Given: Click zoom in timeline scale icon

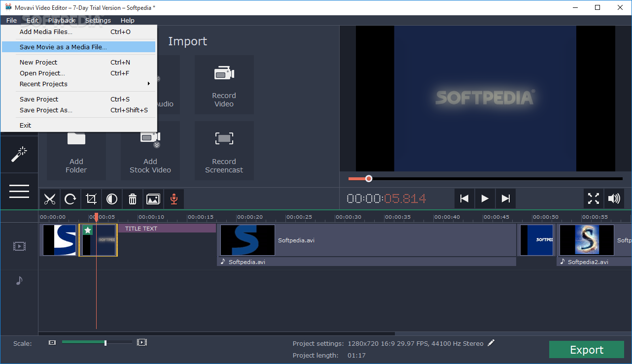Looking at the screenshot, I should pyautogui.click(x=142, y=342).
